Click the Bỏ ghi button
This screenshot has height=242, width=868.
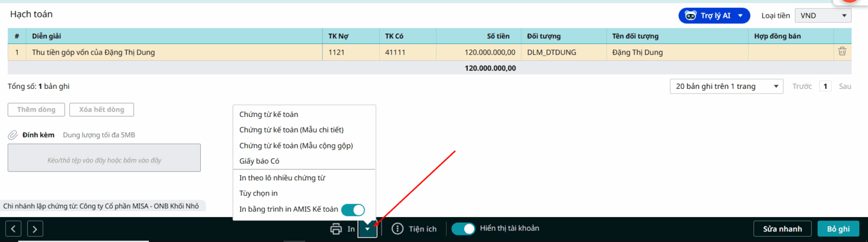[x=838, y=229]
